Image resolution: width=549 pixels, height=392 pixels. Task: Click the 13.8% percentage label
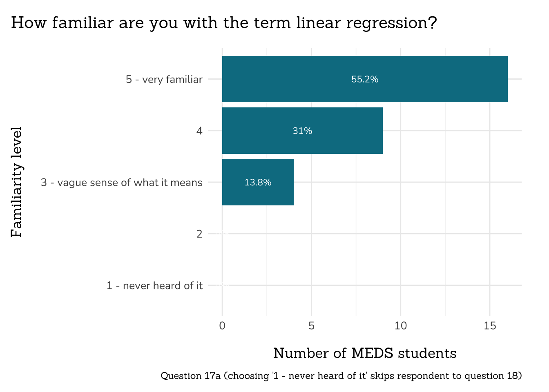point(258,183)
